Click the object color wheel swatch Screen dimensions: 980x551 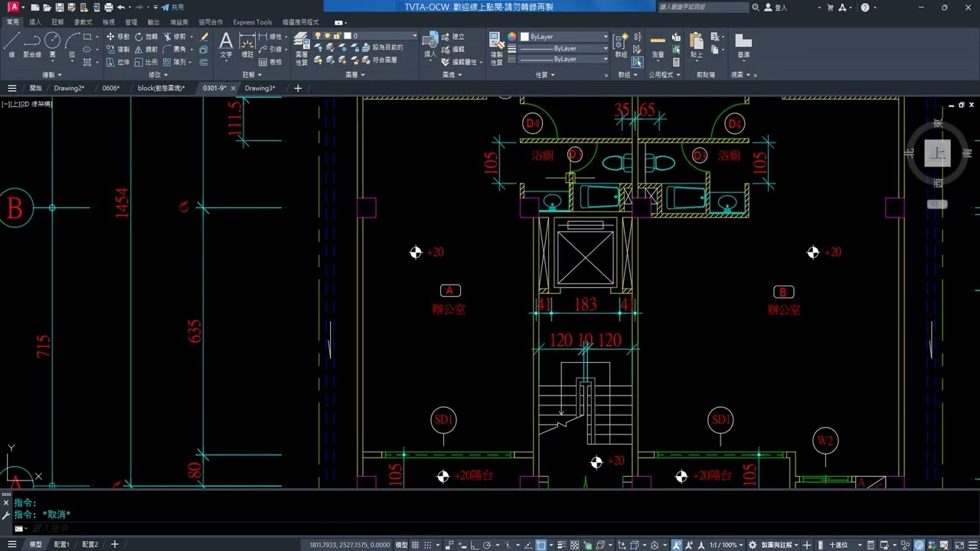tap(512, 37)
